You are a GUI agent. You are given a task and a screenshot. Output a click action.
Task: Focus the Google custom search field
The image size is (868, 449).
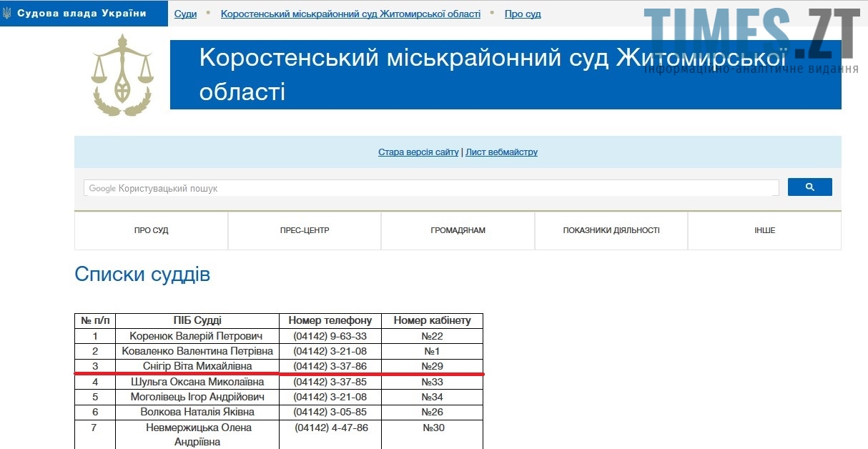(430, 188)
